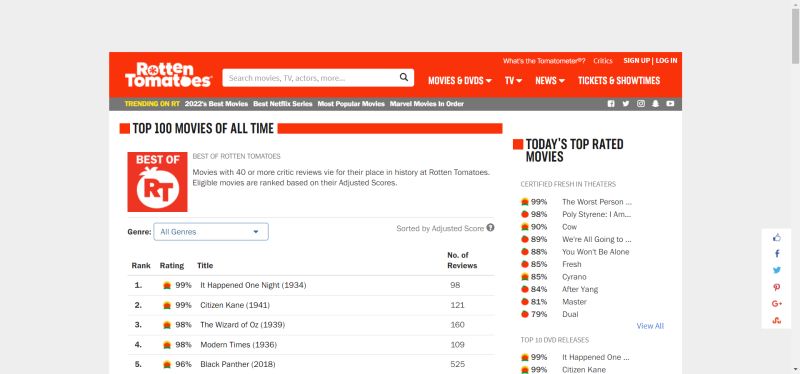Click the Rotten Tomatoes logo
Screen dimensions: 800x374
click(x=168, y=74)
